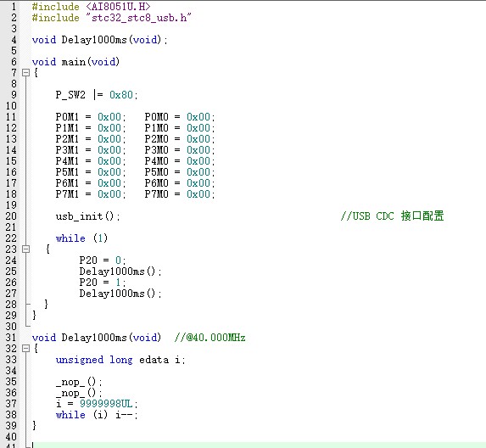The image size is (486, 448).
Task: Click the usb_init() call
Action: pos(87,216)
